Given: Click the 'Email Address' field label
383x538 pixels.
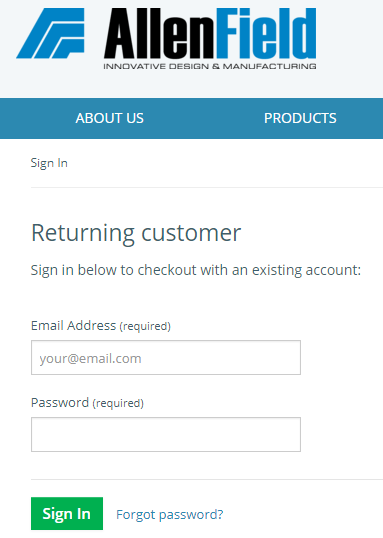Looking at the screenshot, I should tap(73, 325).
